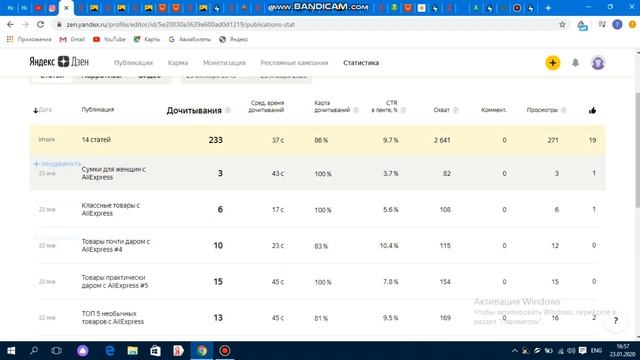Open the Приложения apps shortcut
This screenshot has height=360, width=640.
pos(29,39)
